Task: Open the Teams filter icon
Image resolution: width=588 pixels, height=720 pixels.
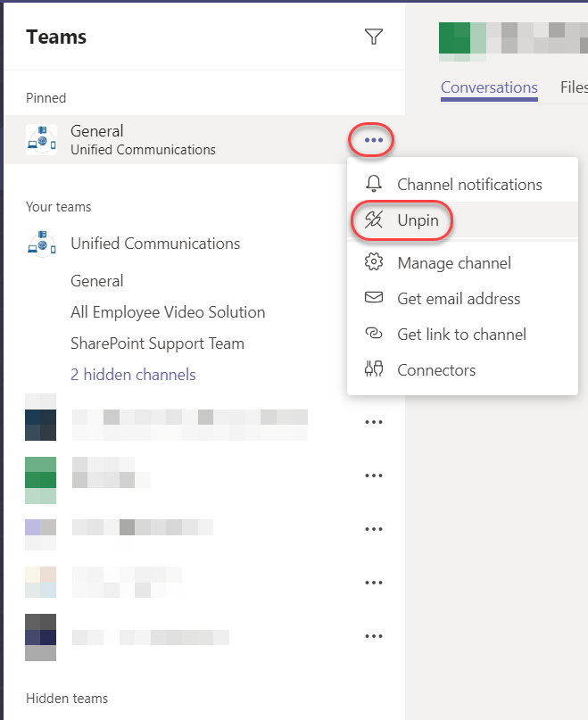Action: 374,37
